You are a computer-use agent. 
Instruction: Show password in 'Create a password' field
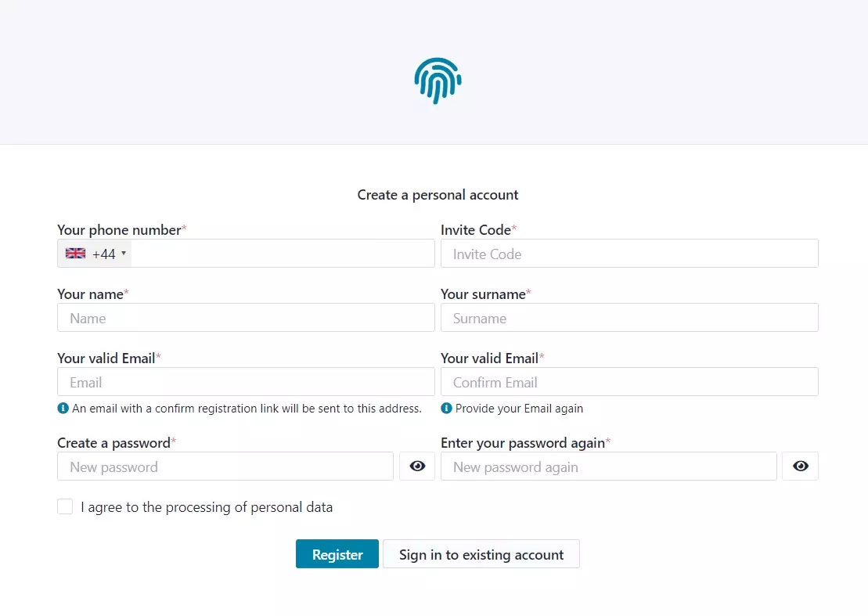click(417, 467)
